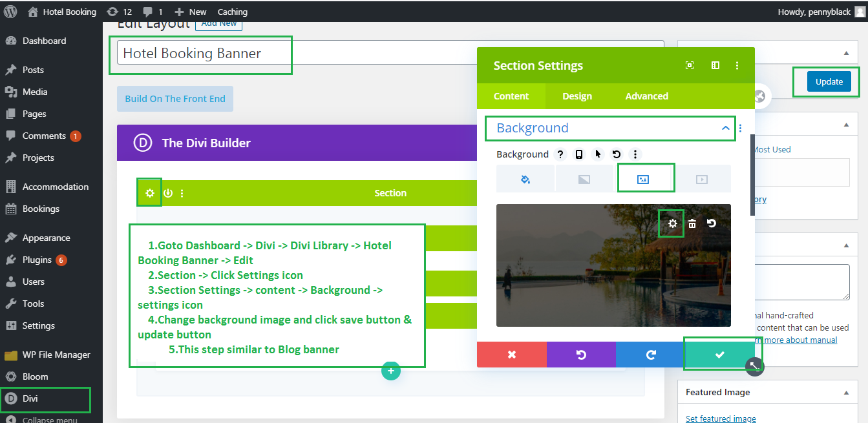
Task: Select the background color tab
Action: [x=525, y=179]
